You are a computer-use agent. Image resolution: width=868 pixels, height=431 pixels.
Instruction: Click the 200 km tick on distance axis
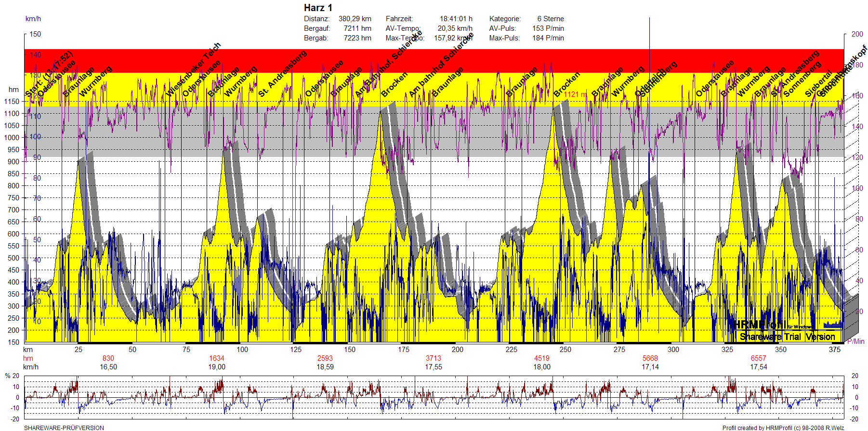click(457, 350)
